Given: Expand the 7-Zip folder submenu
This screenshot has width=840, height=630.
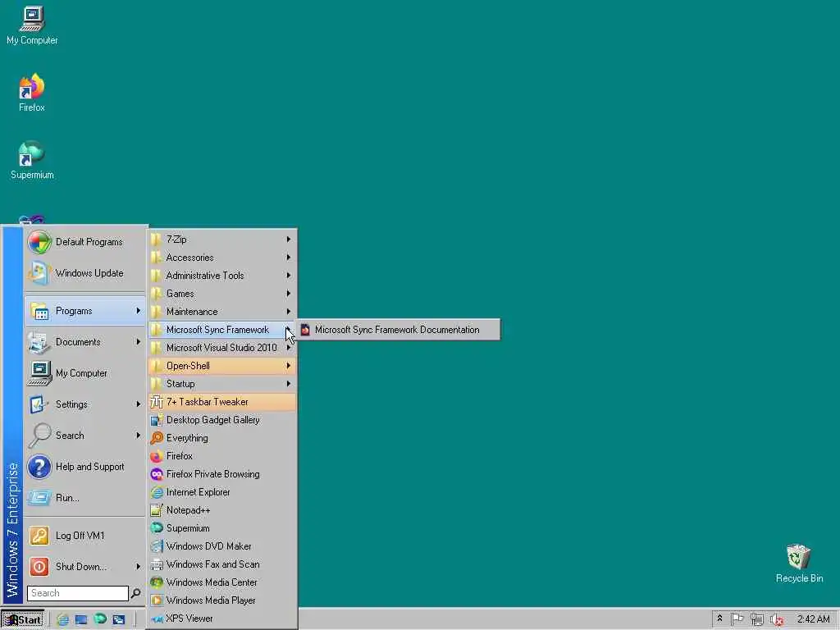Looking at the screenshot, I should pyautogui.click(x=222, y=240).
